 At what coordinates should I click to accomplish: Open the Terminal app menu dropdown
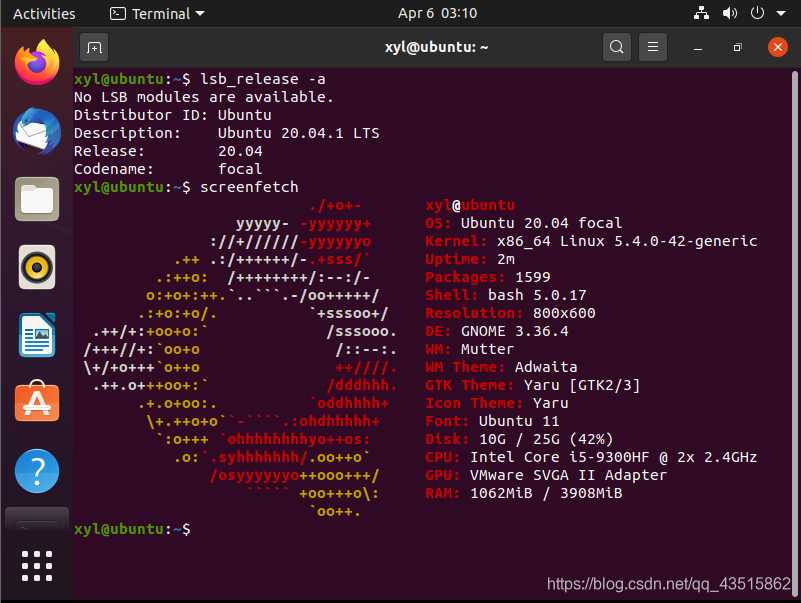pyautogui.click(x=157, y=14)
